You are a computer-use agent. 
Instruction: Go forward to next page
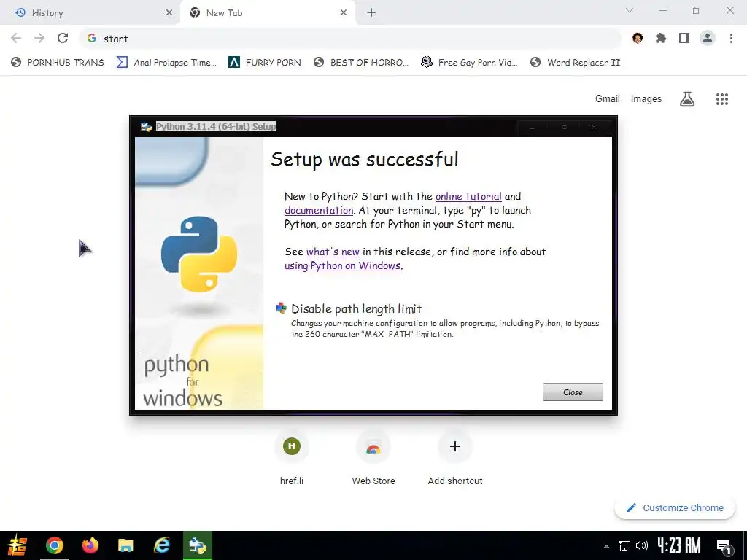coord(39,38)
